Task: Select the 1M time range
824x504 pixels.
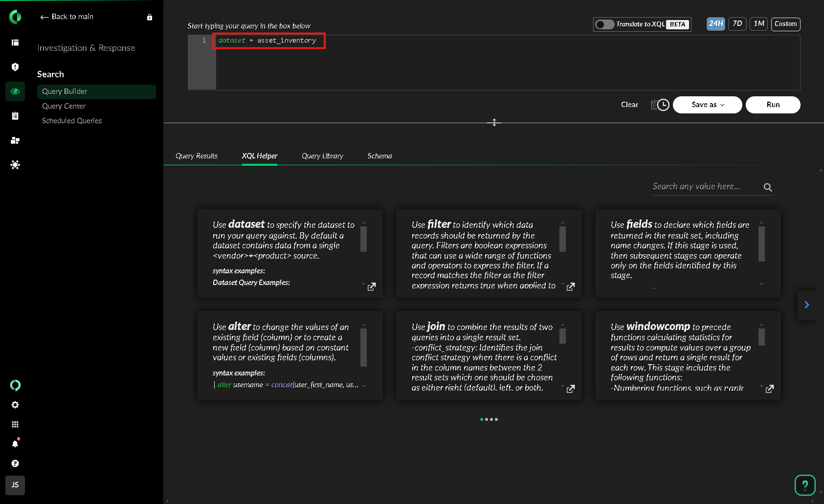Action: [758, 24]
